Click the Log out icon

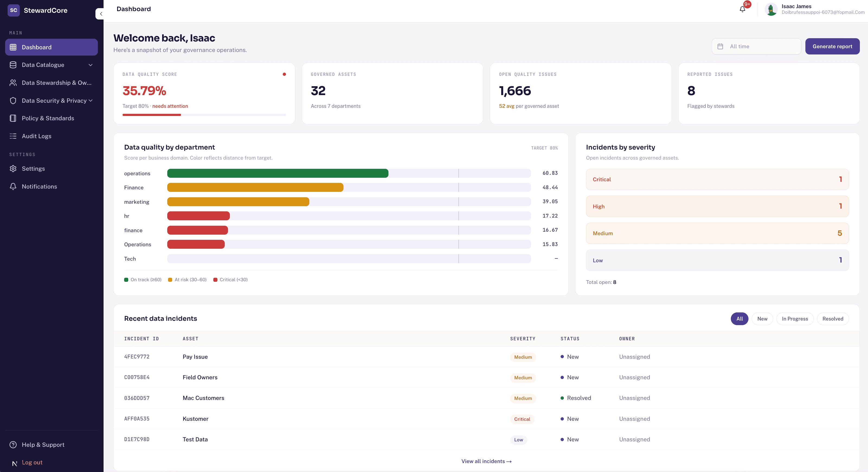(14, 463)
